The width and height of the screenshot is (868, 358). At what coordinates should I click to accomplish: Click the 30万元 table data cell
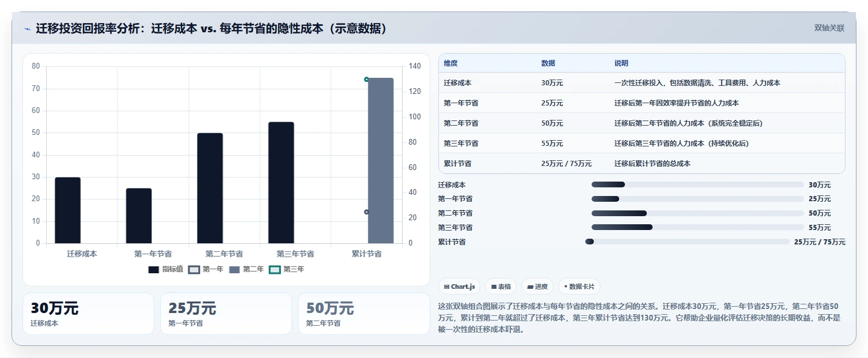click(x=552, y=83)
